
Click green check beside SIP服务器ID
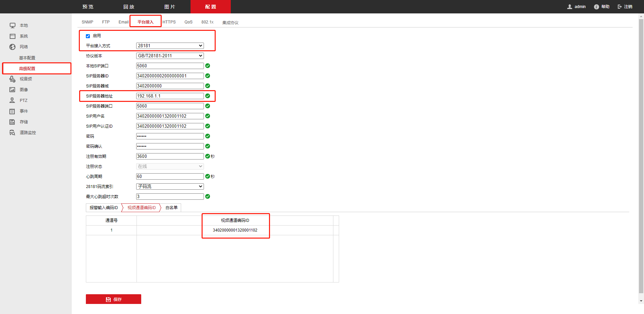pos(208,76)
